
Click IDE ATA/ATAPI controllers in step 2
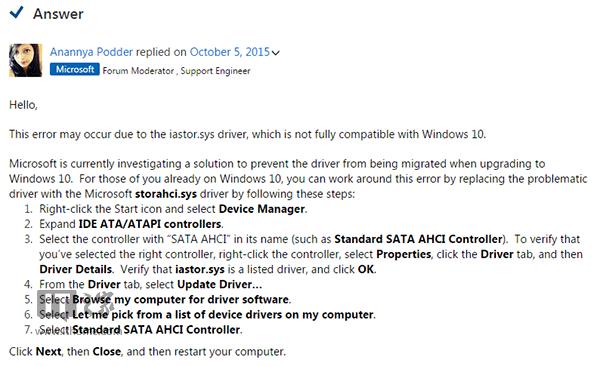150,224
